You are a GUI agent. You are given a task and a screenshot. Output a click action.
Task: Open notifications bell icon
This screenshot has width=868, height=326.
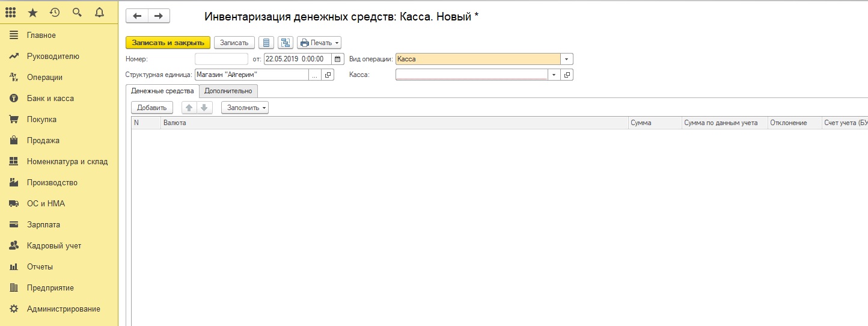pos(99,12)
